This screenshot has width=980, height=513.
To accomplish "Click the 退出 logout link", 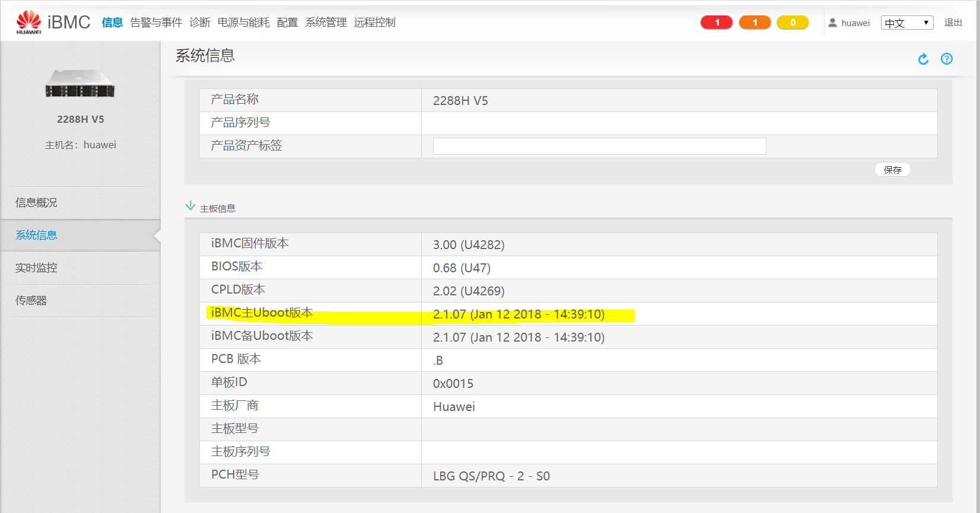I will pos(953,23).
